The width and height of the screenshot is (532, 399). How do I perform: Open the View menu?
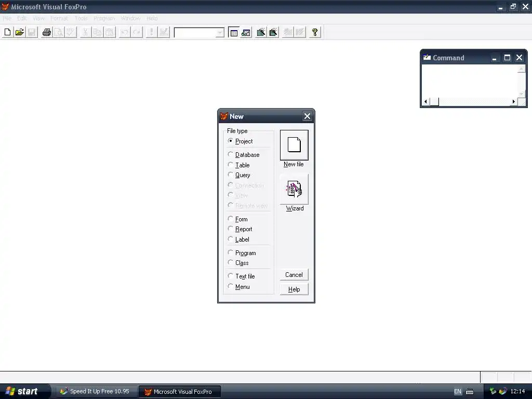(38, 18)
